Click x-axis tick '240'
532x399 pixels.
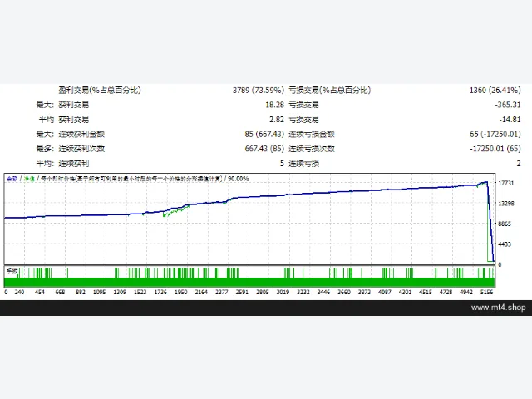point(19,292)
